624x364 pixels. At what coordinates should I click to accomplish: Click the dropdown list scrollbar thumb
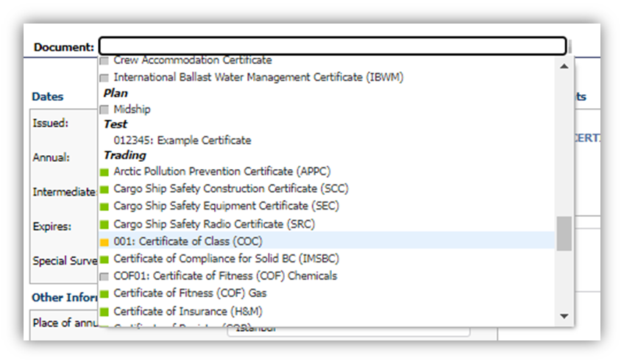(x=564, y=233)
